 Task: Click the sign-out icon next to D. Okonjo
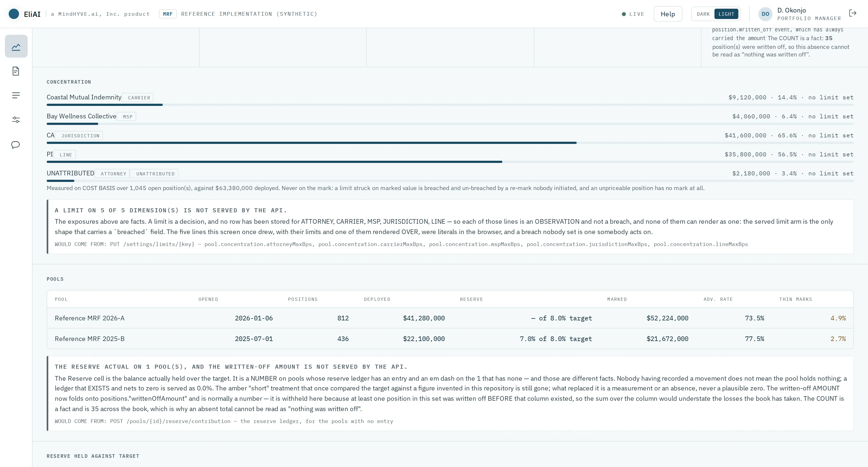(853, 14)
